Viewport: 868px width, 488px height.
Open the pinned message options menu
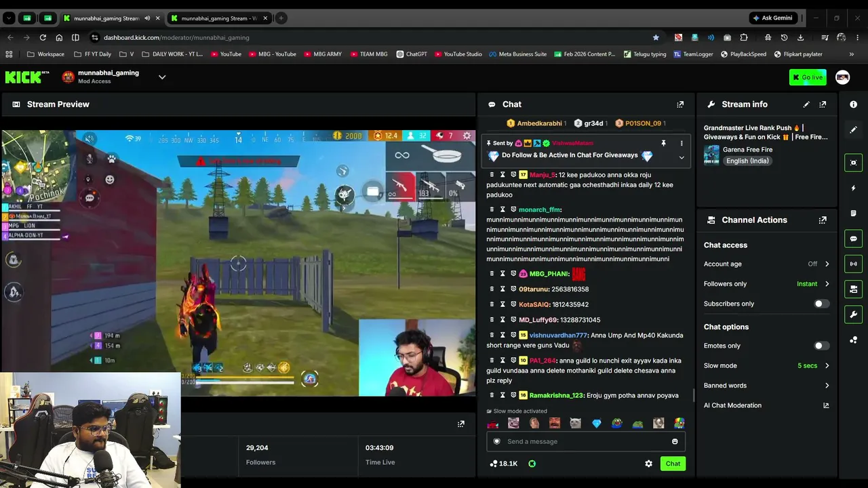pos(682,144)
